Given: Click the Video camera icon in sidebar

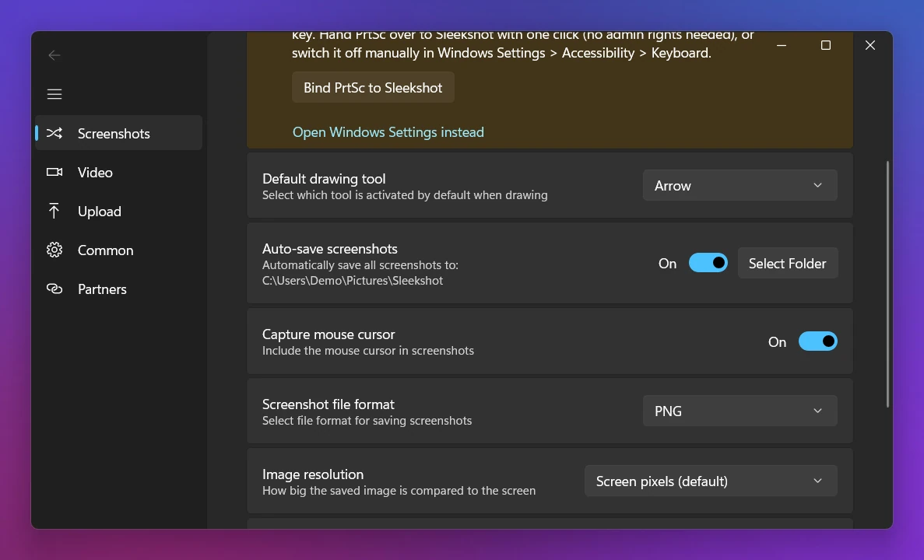Looking at the screenshot, I should coord(54,172).
